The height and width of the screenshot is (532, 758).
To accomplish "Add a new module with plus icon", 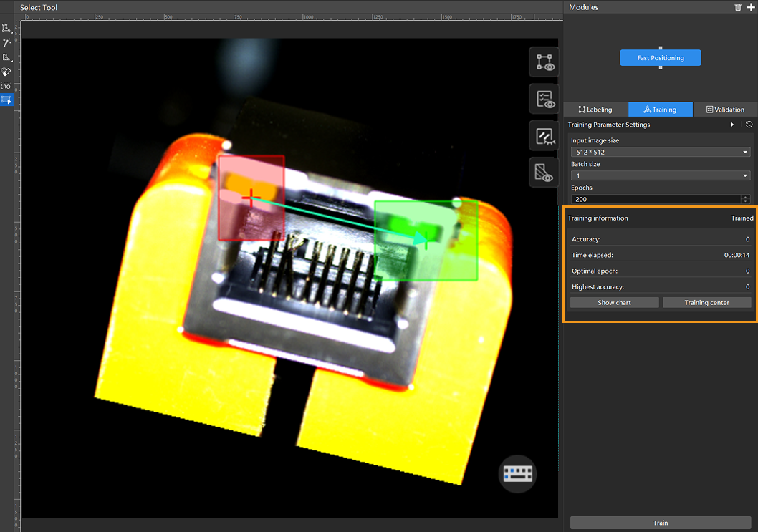I will click(750, 7).
